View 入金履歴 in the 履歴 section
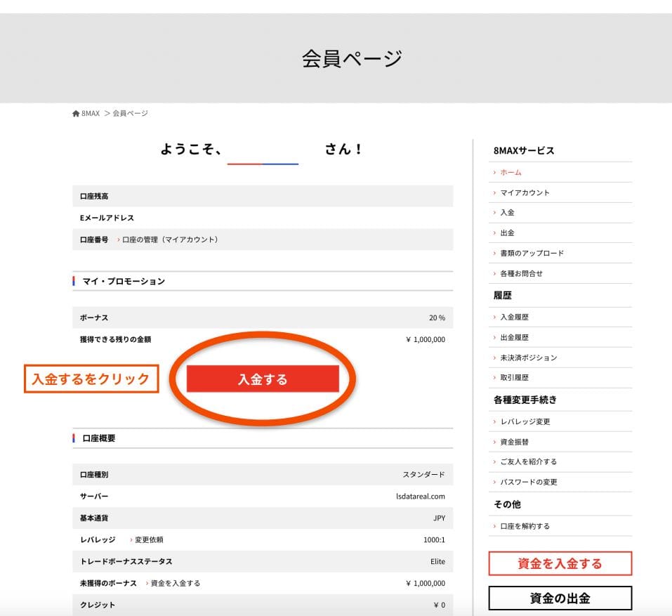This screenshot has height=616, width=672. tap(514, 317)
